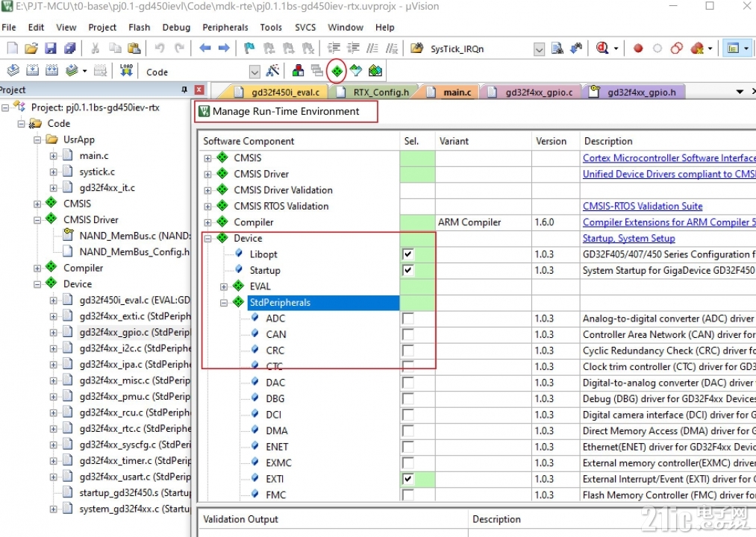Screen dimensions: 756x537
Task: Pin the Project panel
Action: click(x=184, y=89)
